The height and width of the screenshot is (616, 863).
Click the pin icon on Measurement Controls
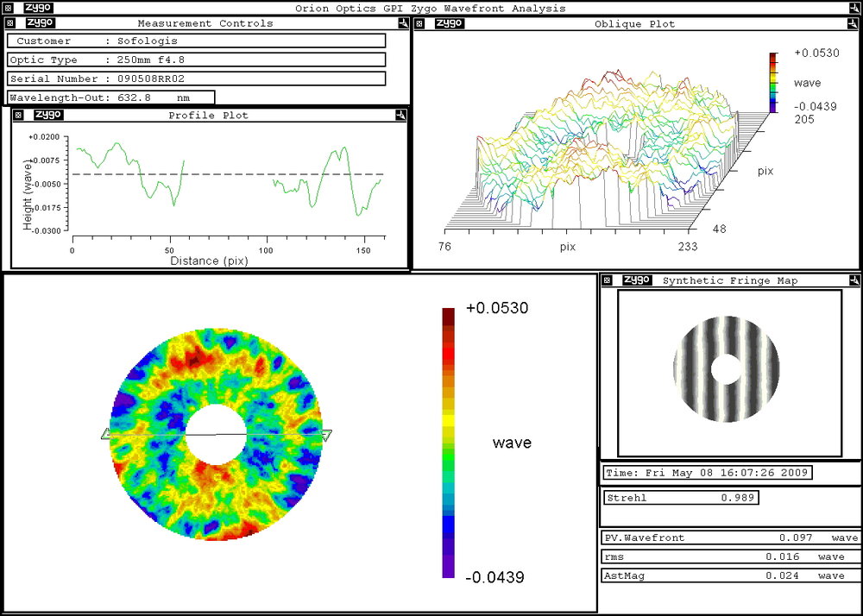[403, 23]
